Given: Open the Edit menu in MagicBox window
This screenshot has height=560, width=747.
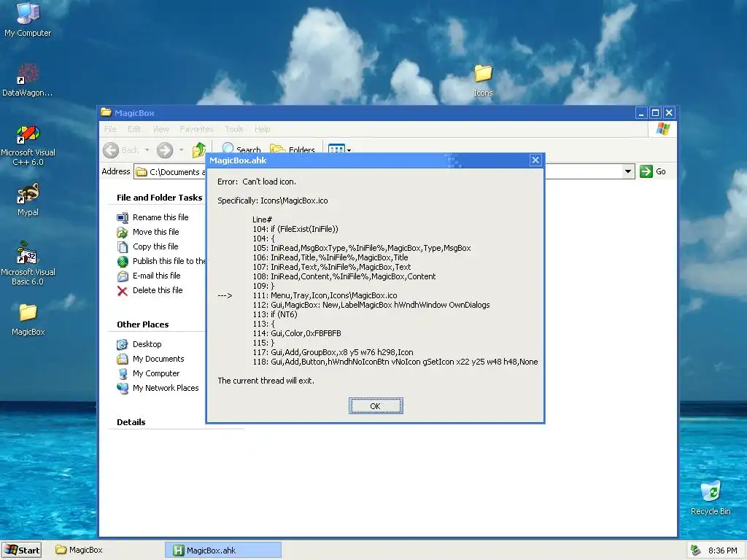Looking at the screenshot, I should (x=134, y=129).
